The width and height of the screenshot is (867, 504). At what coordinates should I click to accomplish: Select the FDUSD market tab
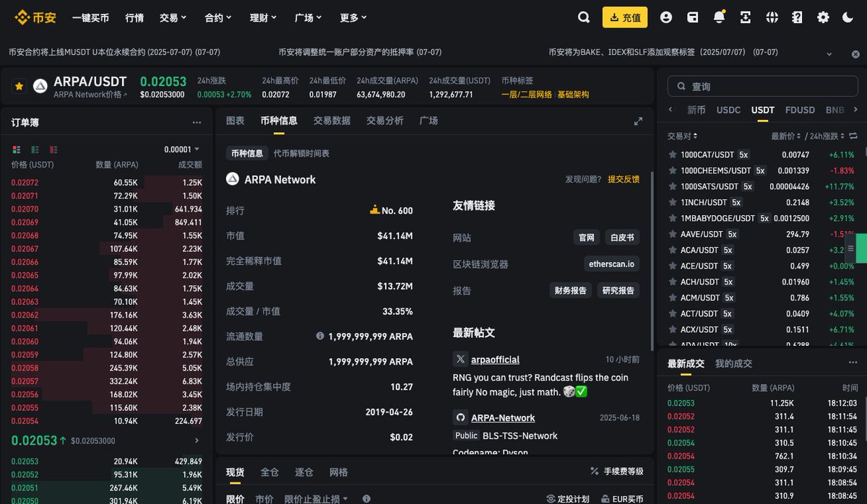pyautogui.click(x=800, y=110)
